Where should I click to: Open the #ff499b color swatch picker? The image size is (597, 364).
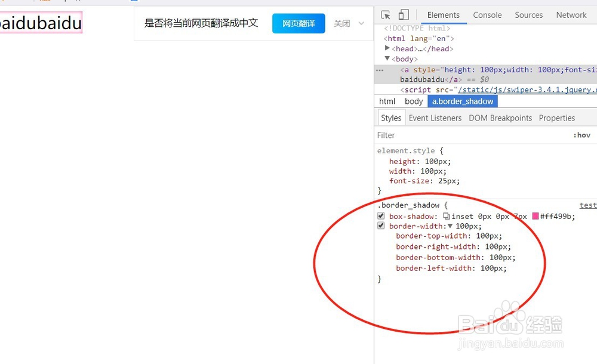point(536,216)
